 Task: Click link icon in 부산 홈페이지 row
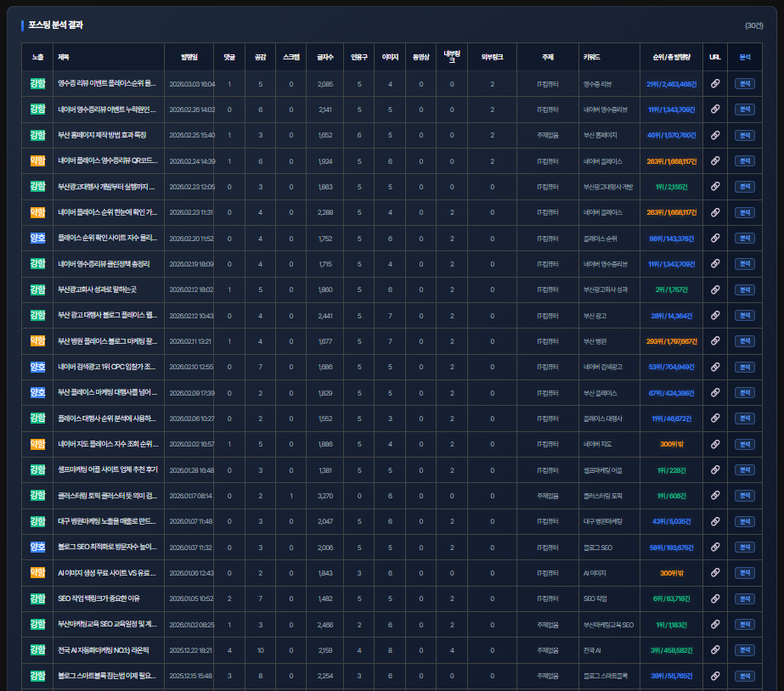(715, 136)
